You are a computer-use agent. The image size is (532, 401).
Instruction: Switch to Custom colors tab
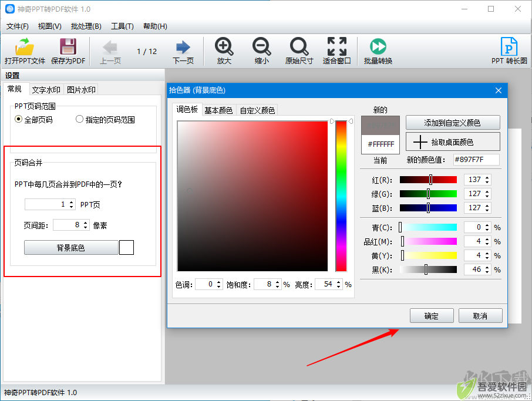[x=257, y=110]
